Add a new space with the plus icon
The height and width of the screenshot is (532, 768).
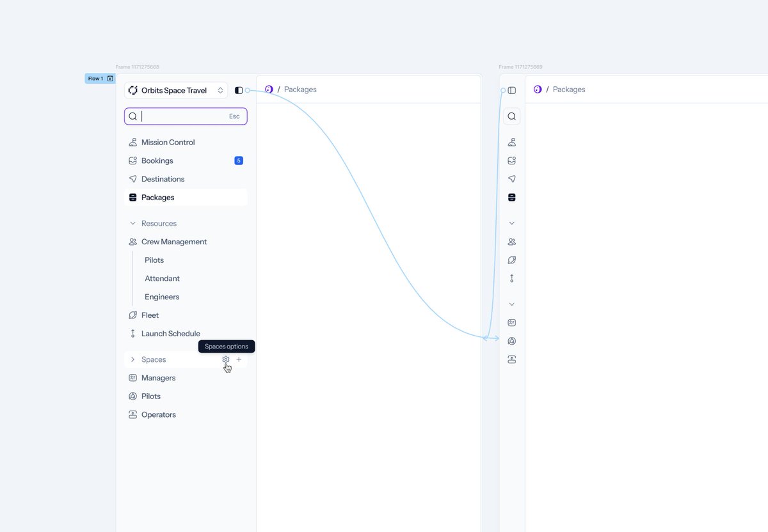tap(239, 359)
